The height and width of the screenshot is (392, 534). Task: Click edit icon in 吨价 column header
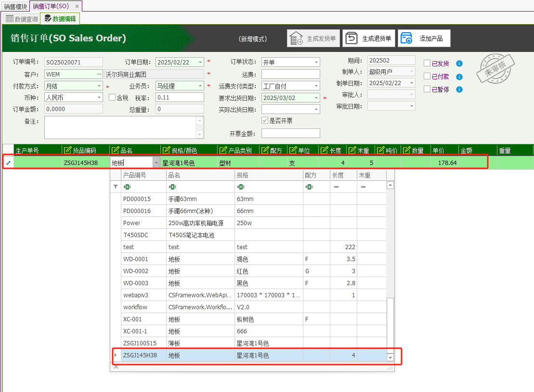381,150
